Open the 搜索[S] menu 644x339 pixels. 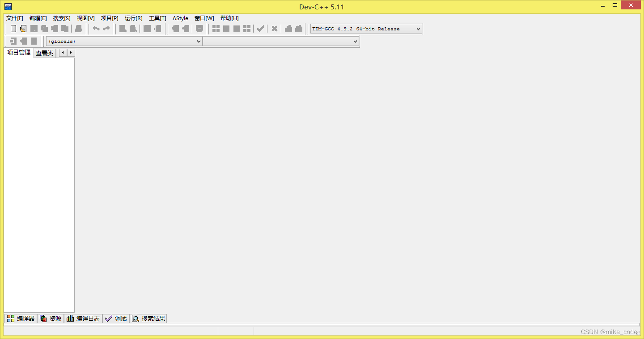pos(62,18)
